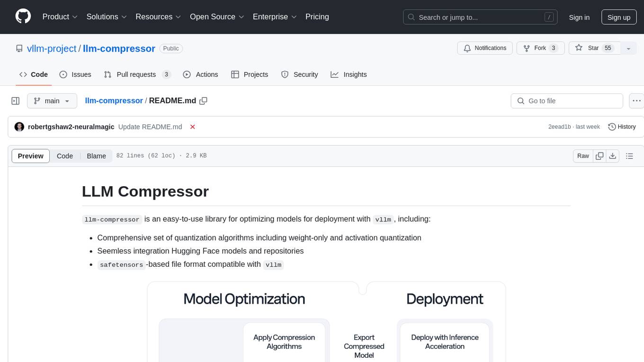Open the Pricing page
Image resolution: width=644 pixels, height=362 pixels.
(x=317, y=17)
